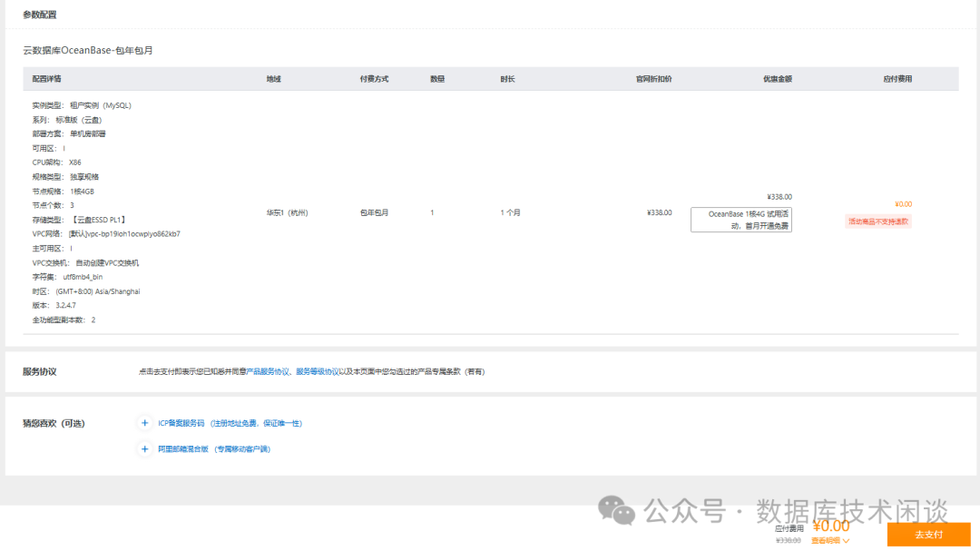This screenshot has height=551, width=980.
Task: Select the 官网折扣价 column header
Action: tap(653, 79)
